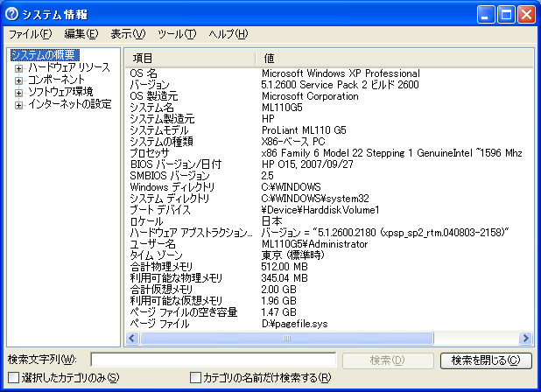This screenshot has height=392, width=541.
Task: Select the OS 製造元 row label
Action: coord(154,96)
